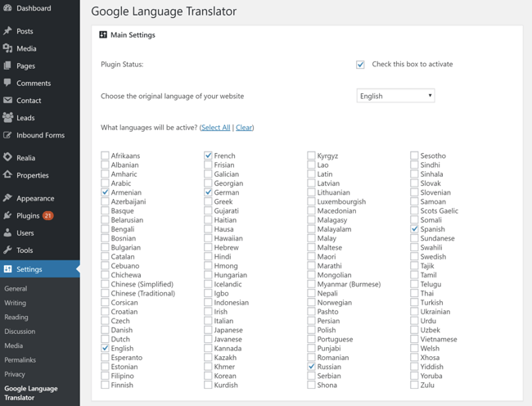
Task: Click the Select All languages link
Action: [x=216, y=128]
